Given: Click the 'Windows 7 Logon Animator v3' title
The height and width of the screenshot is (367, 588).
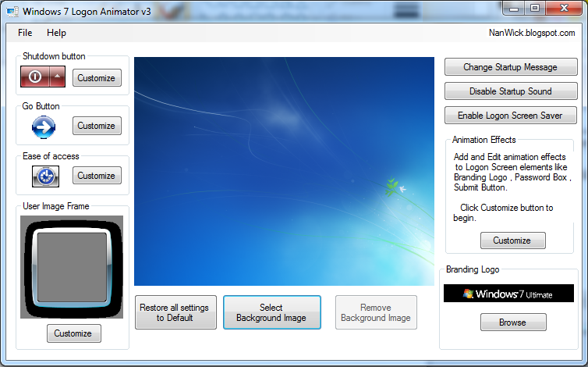Looking at the screenshot, I should tap(87, 12).
